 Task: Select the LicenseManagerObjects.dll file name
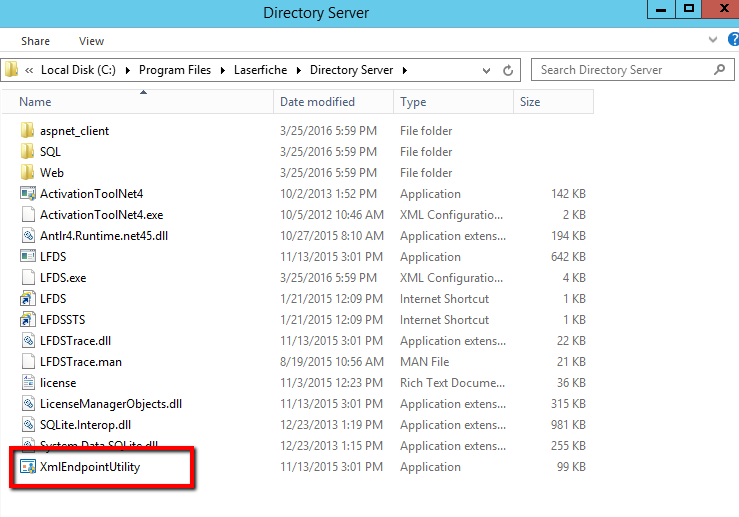coord(111,404)
